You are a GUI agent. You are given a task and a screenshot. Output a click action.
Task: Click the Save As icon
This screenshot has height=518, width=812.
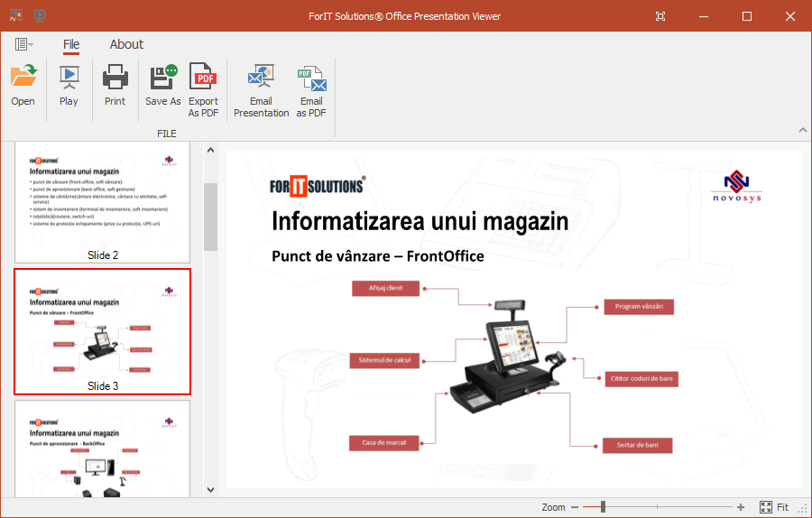pos(163,86)
